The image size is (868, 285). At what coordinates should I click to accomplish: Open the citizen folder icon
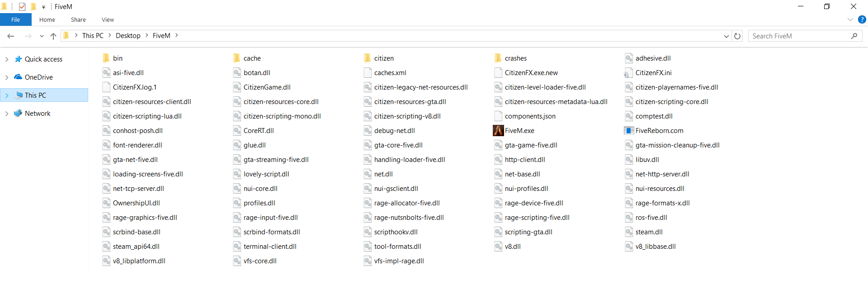tap(368, 58)
